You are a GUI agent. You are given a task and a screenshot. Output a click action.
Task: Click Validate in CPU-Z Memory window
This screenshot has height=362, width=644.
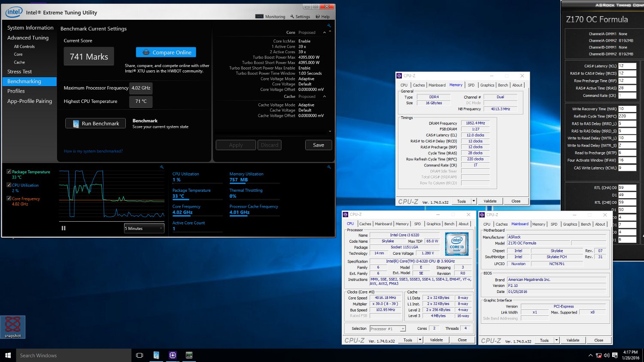click(x=490, y=201)
